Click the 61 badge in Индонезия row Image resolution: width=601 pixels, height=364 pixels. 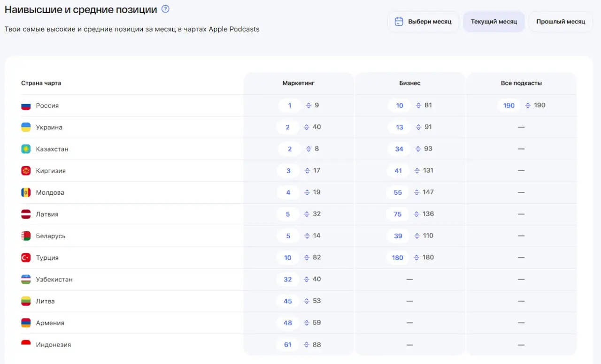click(288, 345)
